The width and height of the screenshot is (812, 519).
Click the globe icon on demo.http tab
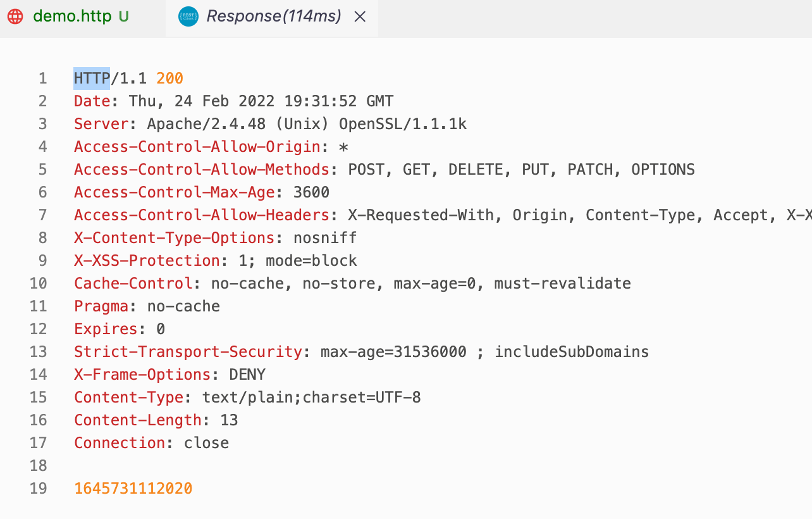[x=15, y=16]
